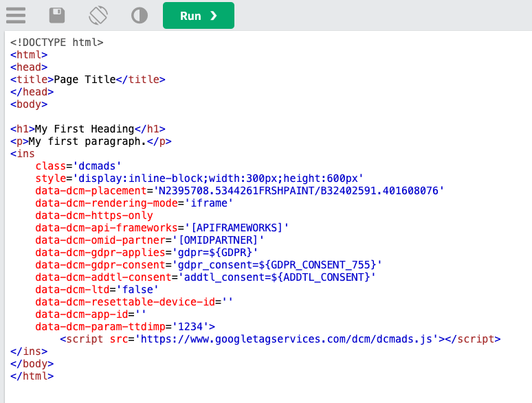Toggle dark mode contrast icon
Image resolution: width=532 pixels, height=403 pixels.
(x=140, y=16)
